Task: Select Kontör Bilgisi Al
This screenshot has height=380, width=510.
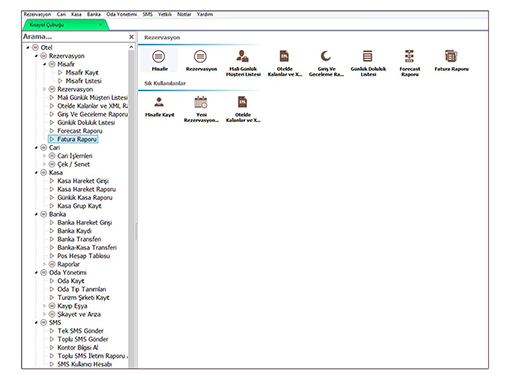Action: click(x=78, y=348)
